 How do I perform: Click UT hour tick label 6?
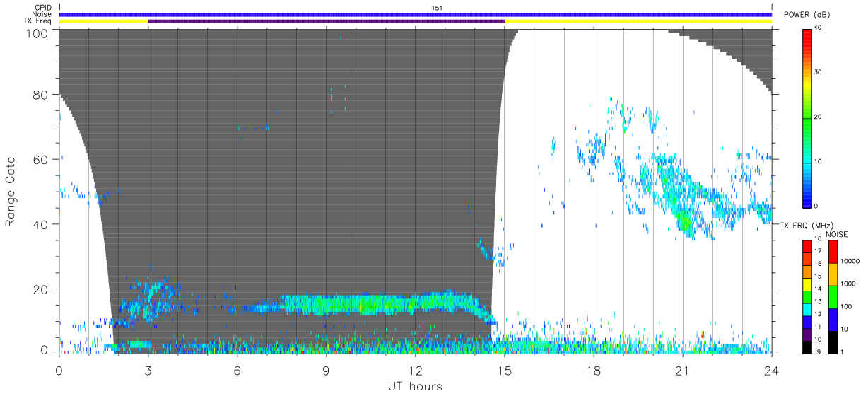tap(237, 370)
